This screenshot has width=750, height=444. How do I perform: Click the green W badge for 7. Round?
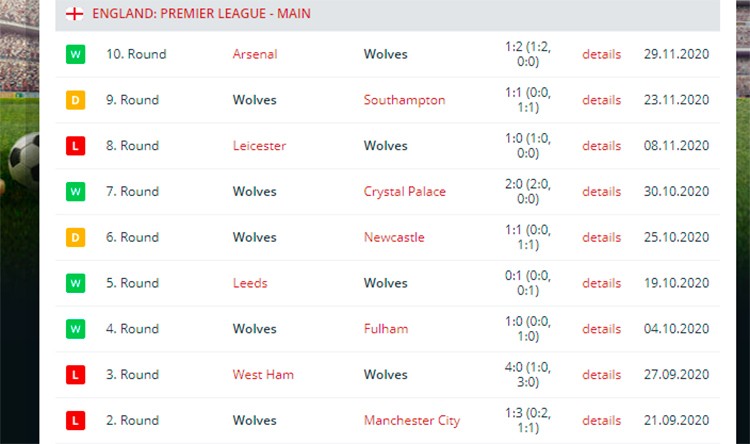click(76, 191)
